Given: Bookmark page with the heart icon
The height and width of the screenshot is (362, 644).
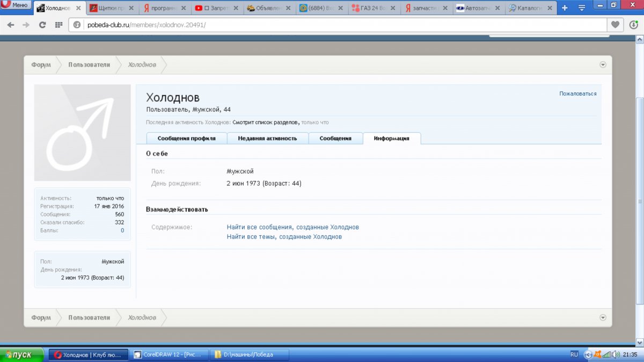Looking at the screenshot, I should coord(616,25).
